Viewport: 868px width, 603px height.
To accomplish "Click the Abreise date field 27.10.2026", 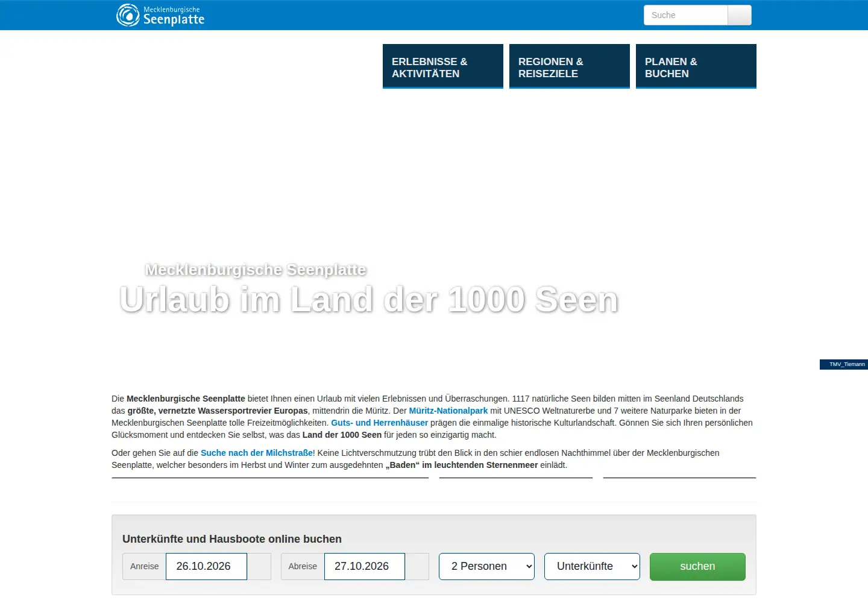I will pyautogui.click(x=365, y=566).
